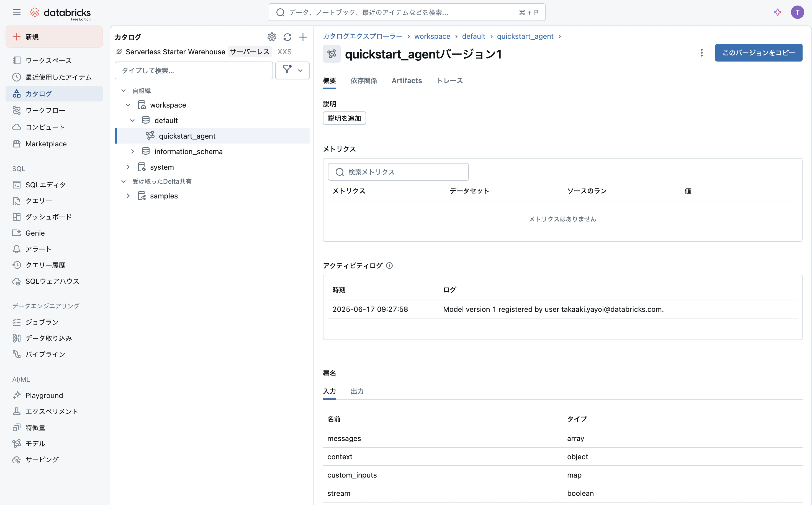Viewport: 812px width, 505px height.
Task: Click the model icon next to quickstart_agent title
Action: point(332,54)
